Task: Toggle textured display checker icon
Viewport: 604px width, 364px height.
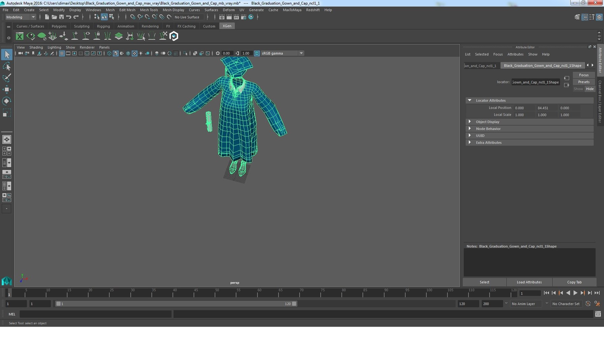Action: click(x=135, y=53)
